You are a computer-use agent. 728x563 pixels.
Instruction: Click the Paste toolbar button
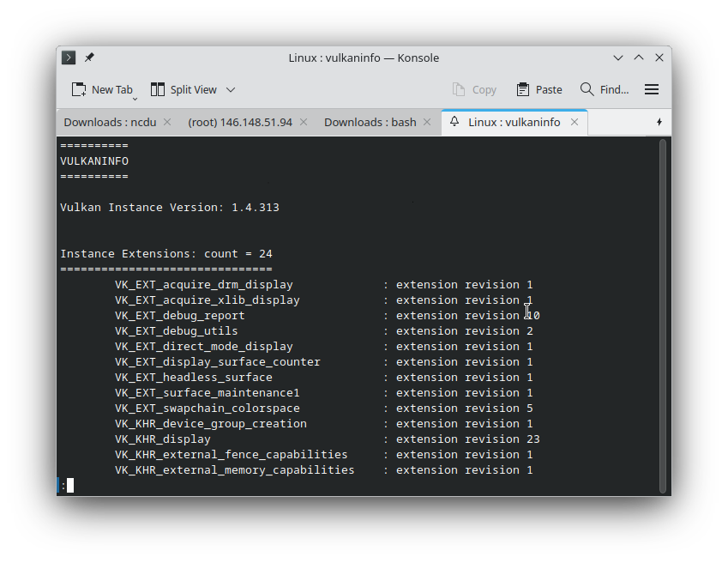click(x=539, y=89)
